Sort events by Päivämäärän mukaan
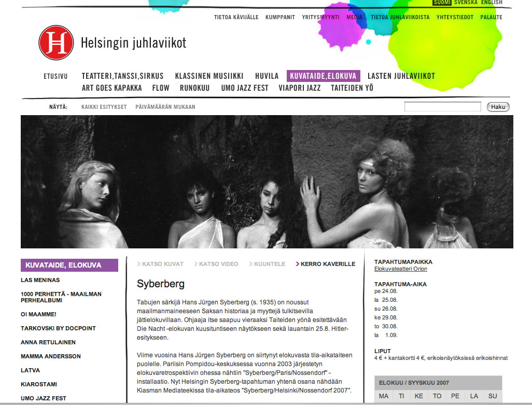 [165, 107]
